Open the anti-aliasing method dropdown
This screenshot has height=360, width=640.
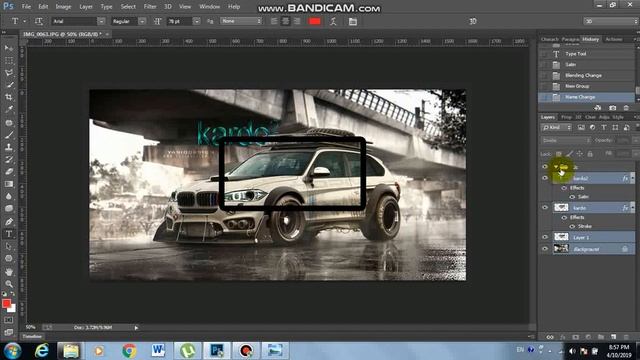coord(241,21)
